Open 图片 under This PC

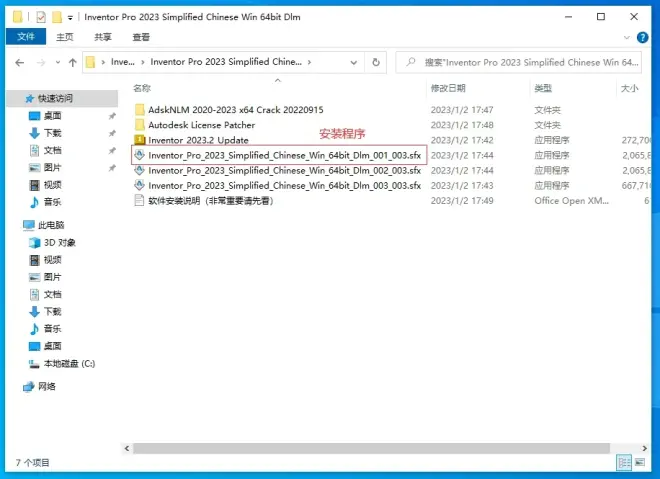(x=52, y=277)
